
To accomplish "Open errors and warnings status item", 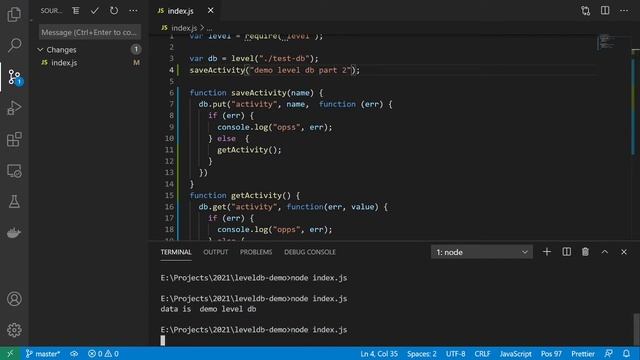I will pyautogui.click(x=103, y=353).
